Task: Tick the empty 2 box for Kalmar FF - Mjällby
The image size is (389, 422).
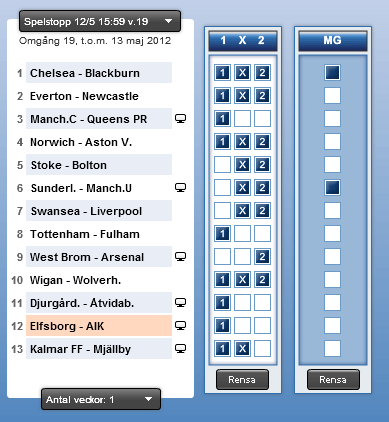Action: point(262,349)
